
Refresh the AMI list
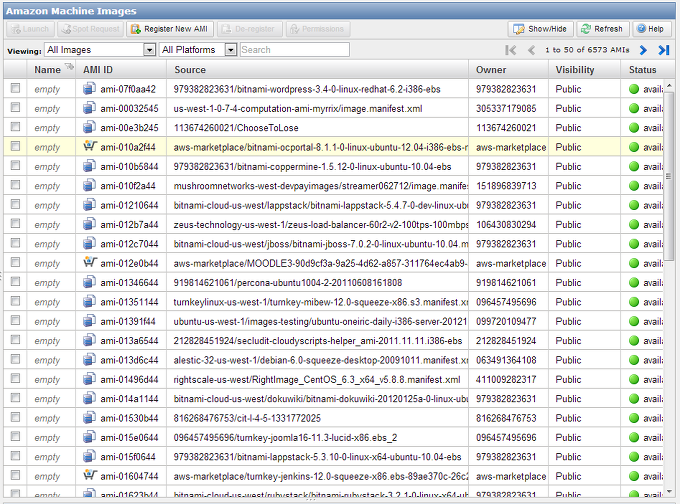pyautogui.click(x=602, y=29)
